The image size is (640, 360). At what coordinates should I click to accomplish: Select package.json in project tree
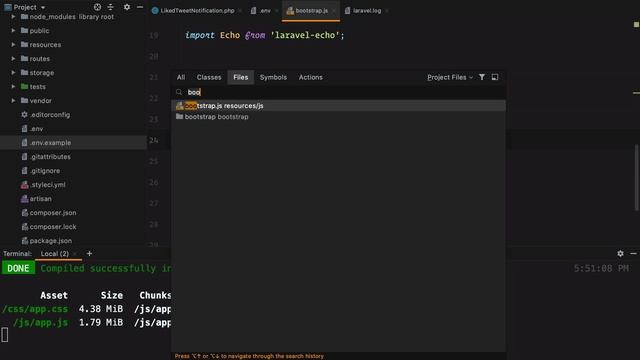(51, 241)
